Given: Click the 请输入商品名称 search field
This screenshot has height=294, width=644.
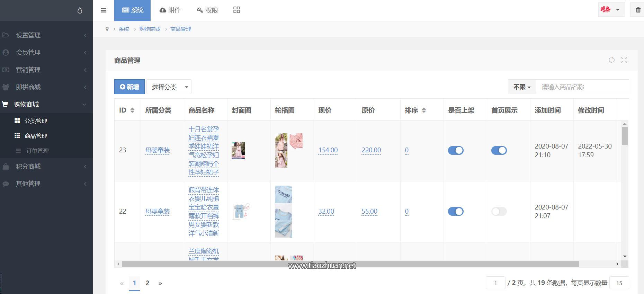Looking at the screenshot, I should pyautogui.click(x=582, y=87).
